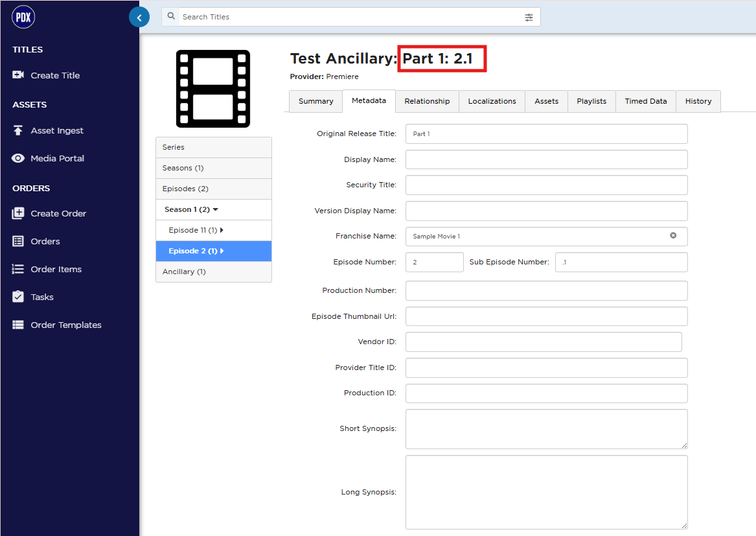Open the Localizations tab
This screenshot has width=756, height=536.
492,101
